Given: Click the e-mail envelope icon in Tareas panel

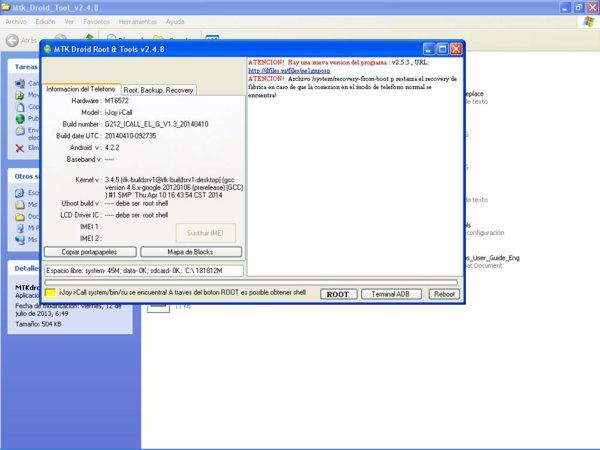Looking at the screenshot, I should 20,131.
